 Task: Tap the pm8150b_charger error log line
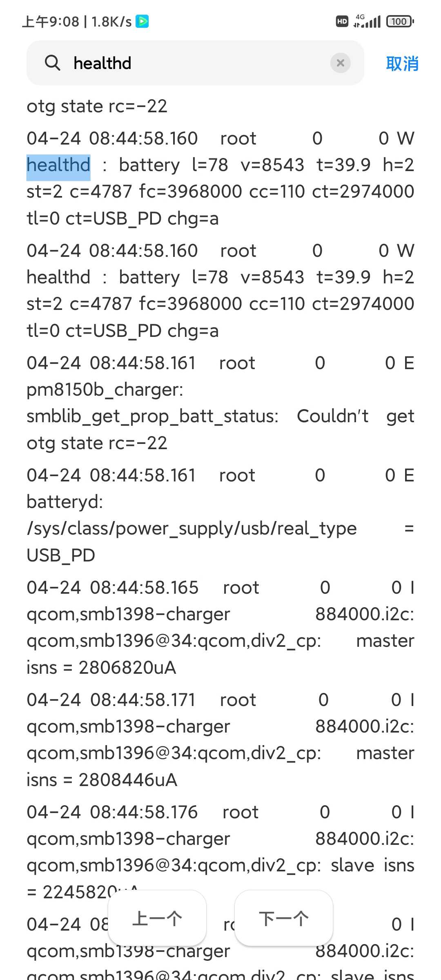[220, 403]
